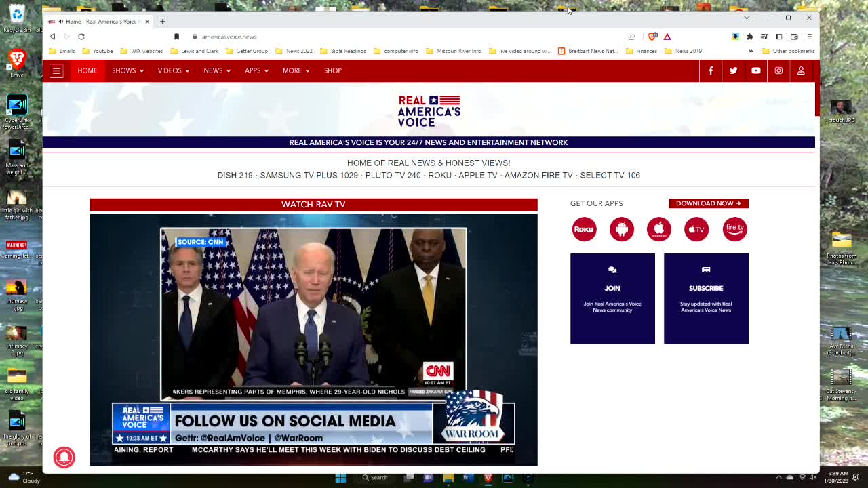Open Word from the taskbar
Viewport: 868px width, 488px height.
pyautogui.click(x=468, y=477)
